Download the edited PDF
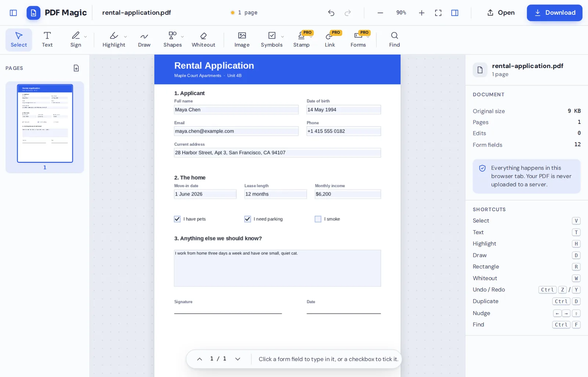This screenshot has width=588, height=377. [555, 13]
